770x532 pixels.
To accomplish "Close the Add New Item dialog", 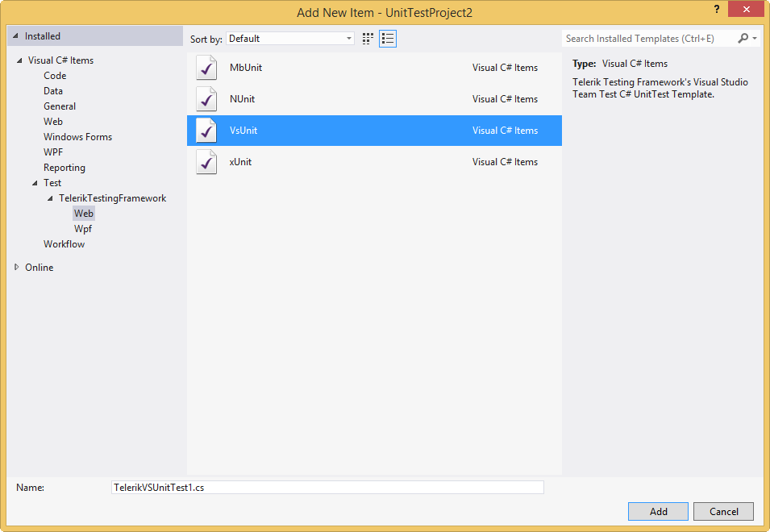I will pos(746,9).
